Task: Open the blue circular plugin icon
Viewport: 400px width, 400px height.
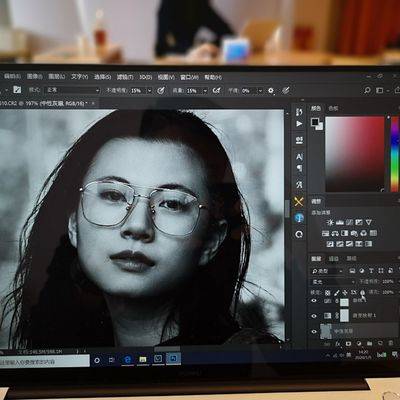Action: pyautogui.click(x=299, y=218)
